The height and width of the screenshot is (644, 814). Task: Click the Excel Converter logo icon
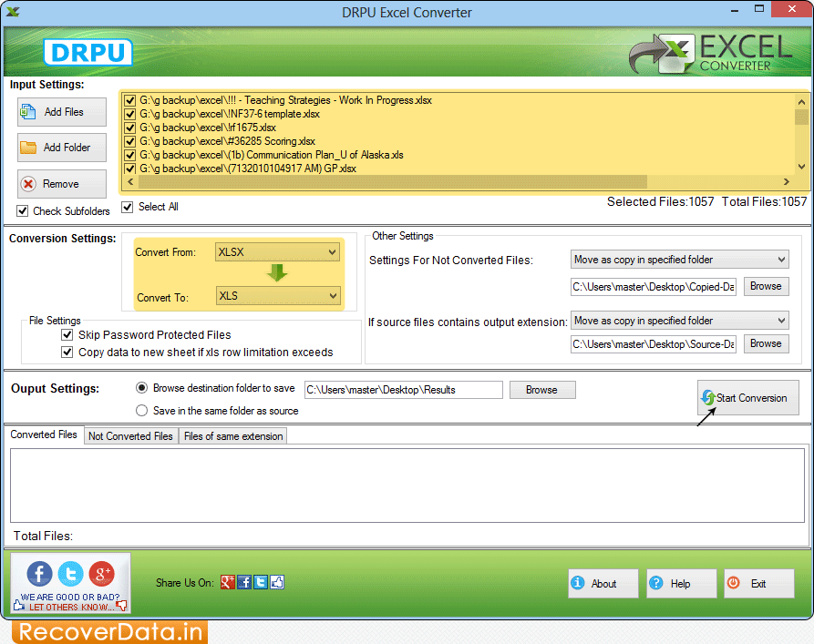662,54
